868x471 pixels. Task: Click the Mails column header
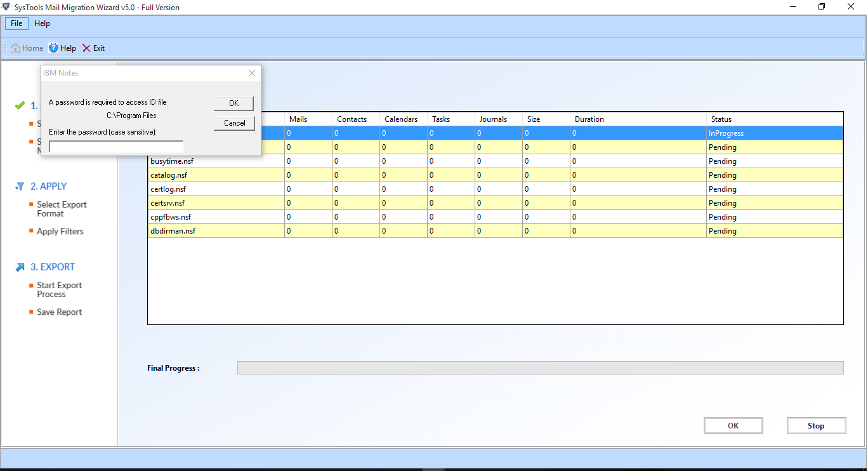pyautogui.click(x=308, y=119)
